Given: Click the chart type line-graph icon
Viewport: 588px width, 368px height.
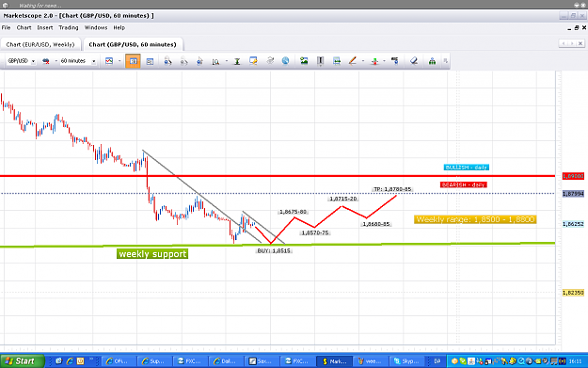Looking at the screenshot, I should pos(109,61).
